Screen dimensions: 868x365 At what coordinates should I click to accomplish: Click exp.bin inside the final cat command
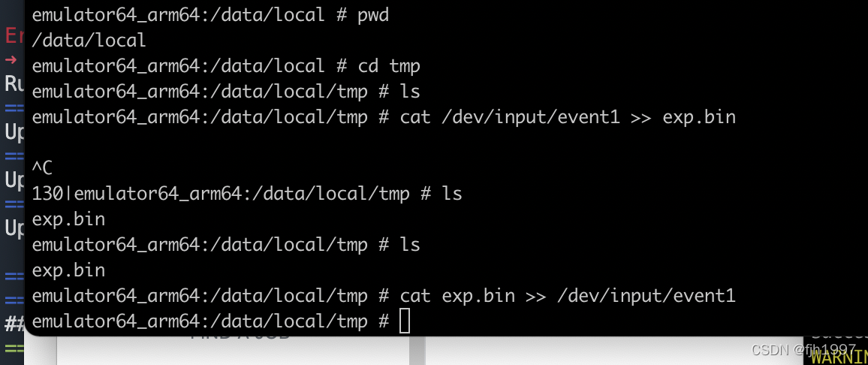tap(478, 296)
